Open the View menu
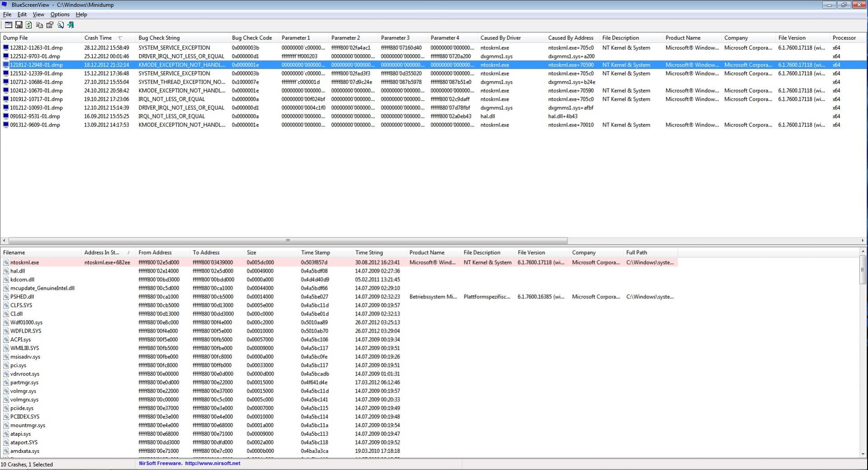Screen dimensions: 868x470 point(38,14)
